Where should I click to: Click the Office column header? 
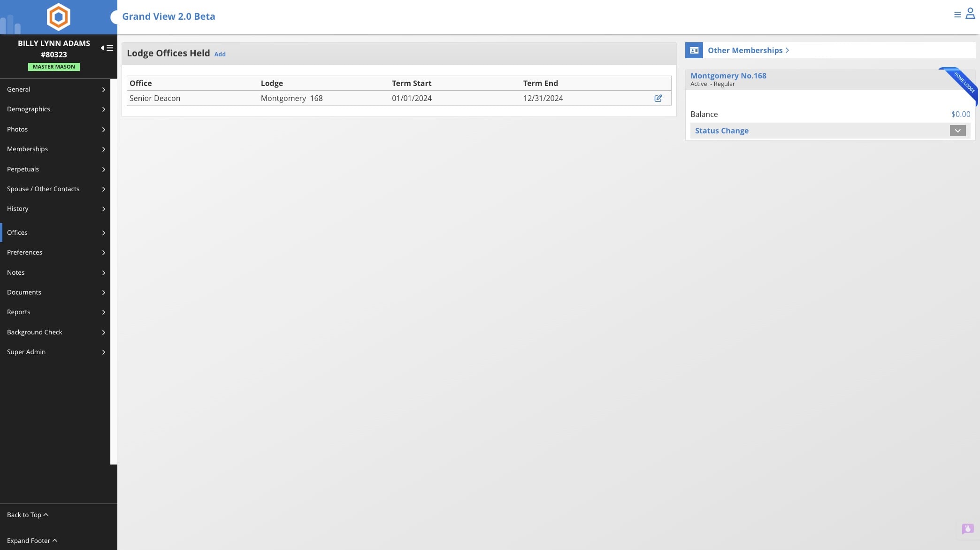(x=140, y=83)
